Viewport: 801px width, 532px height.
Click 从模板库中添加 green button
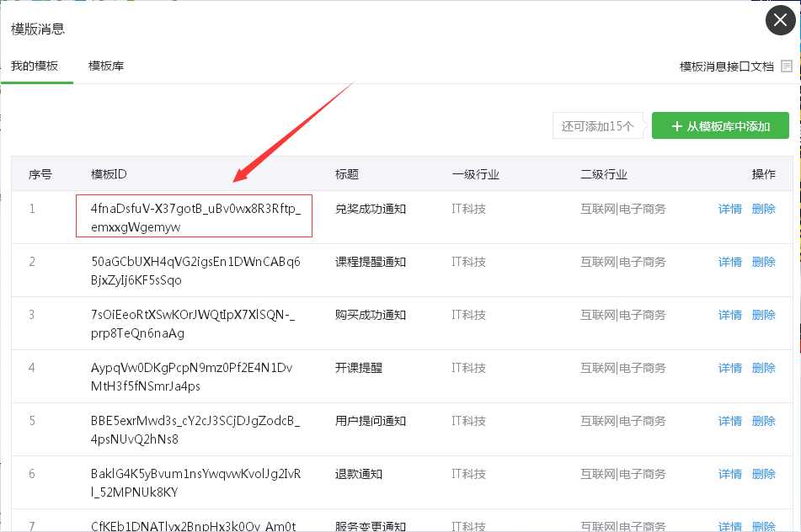click(720, 125)
